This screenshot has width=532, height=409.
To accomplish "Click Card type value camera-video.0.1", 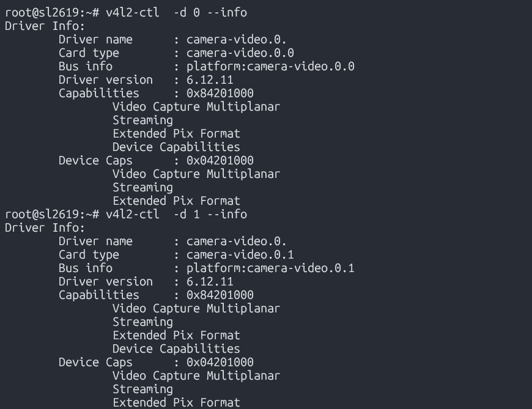I will [x=240, y=254].
